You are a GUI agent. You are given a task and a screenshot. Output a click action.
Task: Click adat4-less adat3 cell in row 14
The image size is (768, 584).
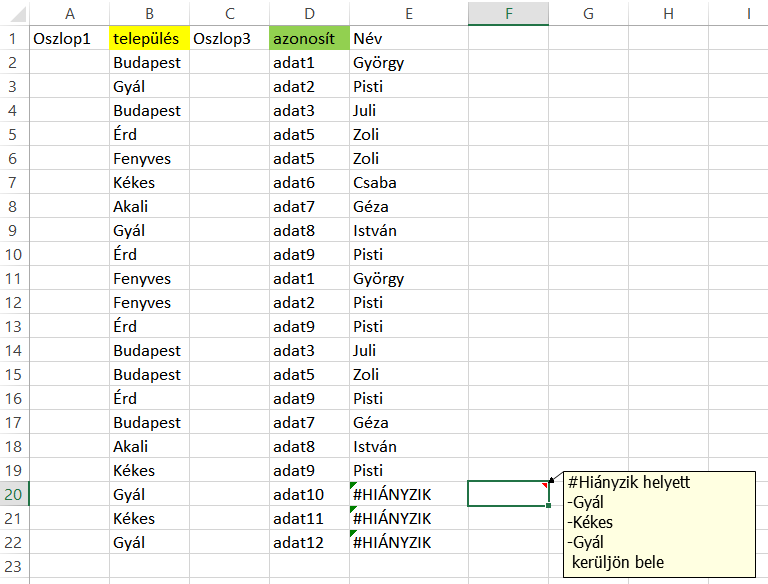(310, 350)
